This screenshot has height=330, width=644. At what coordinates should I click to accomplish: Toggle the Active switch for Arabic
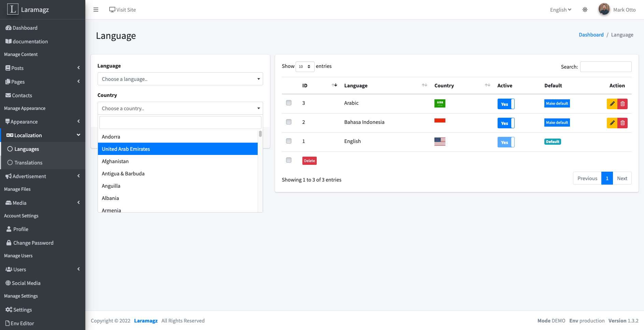(506, 104)
